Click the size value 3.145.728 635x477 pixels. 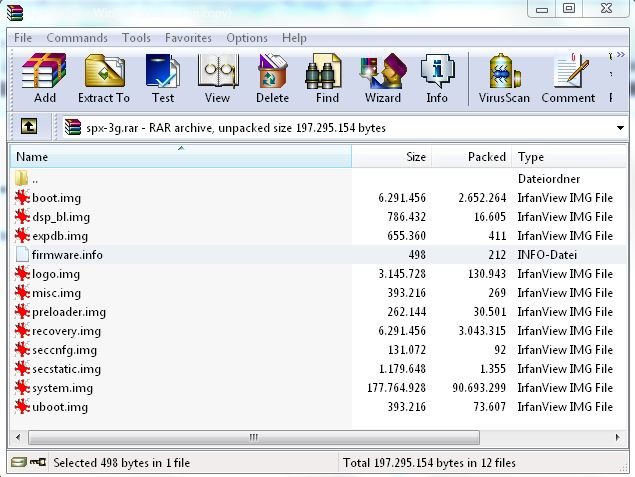402,274
